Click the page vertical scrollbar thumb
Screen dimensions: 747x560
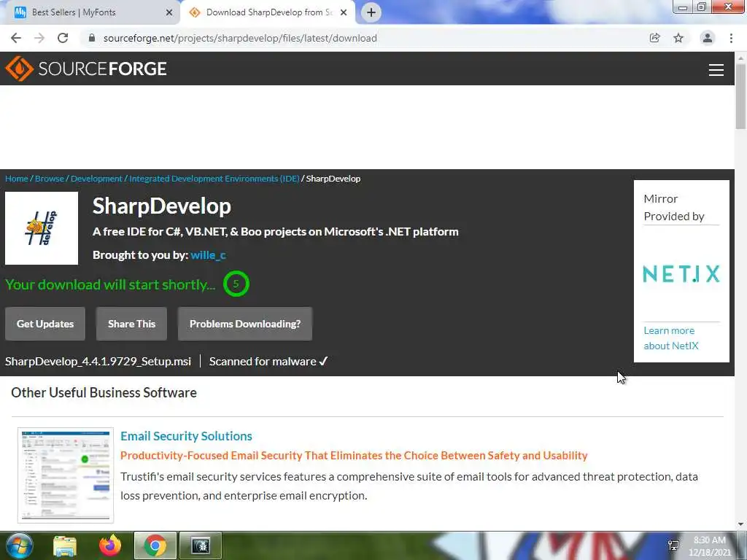click(x=740, y=96)
